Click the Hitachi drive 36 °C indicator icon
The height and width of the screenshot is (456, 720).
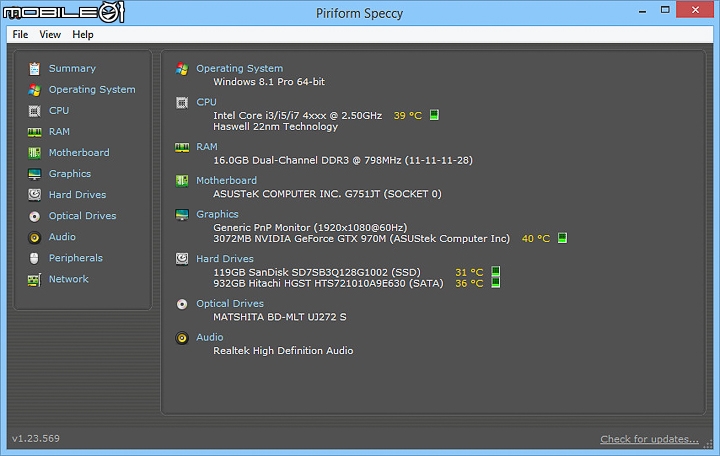[x=495, y=282]
